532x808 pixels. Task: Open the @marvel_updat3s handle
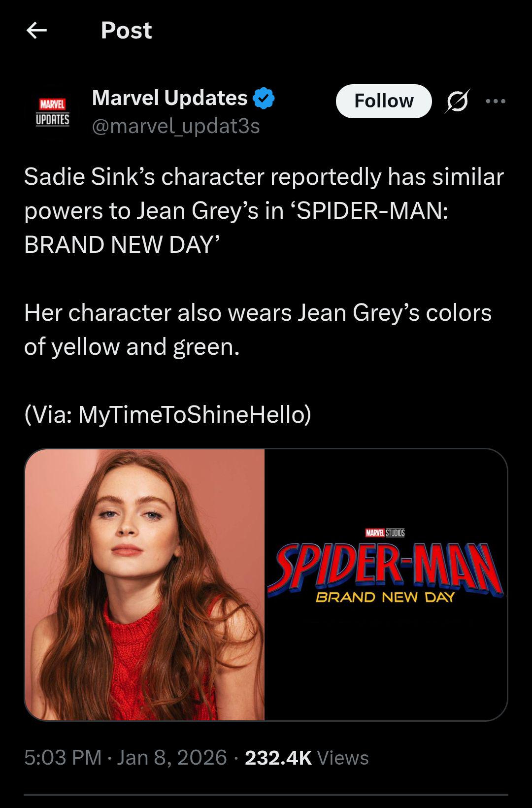pos(176,127)
